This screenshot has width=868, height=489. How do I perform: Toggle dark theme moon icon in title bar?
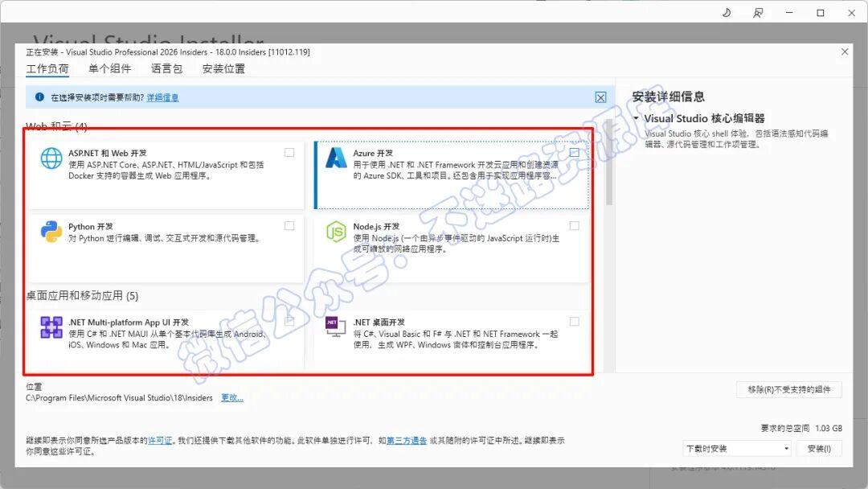coord(727,13)
